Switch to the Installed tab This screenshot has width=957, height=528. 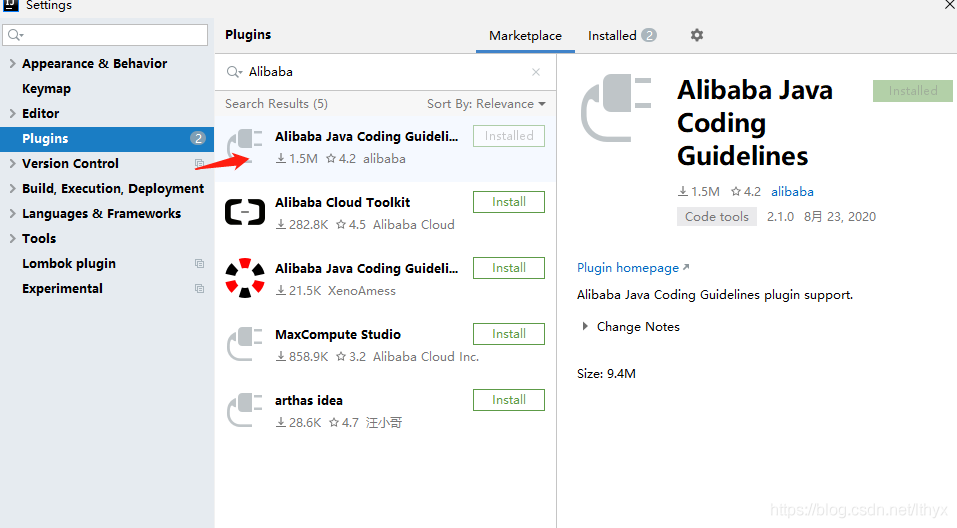tap(622, 36)
